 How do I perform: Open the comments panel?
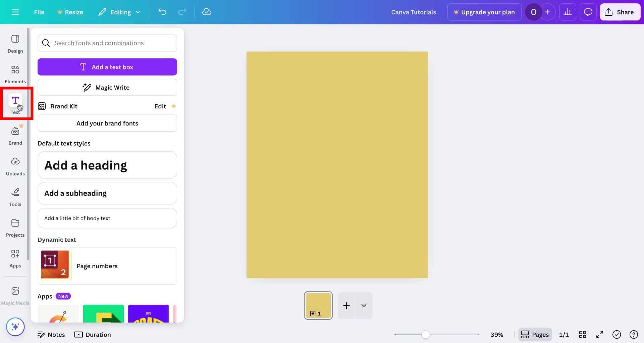[588, 12]
